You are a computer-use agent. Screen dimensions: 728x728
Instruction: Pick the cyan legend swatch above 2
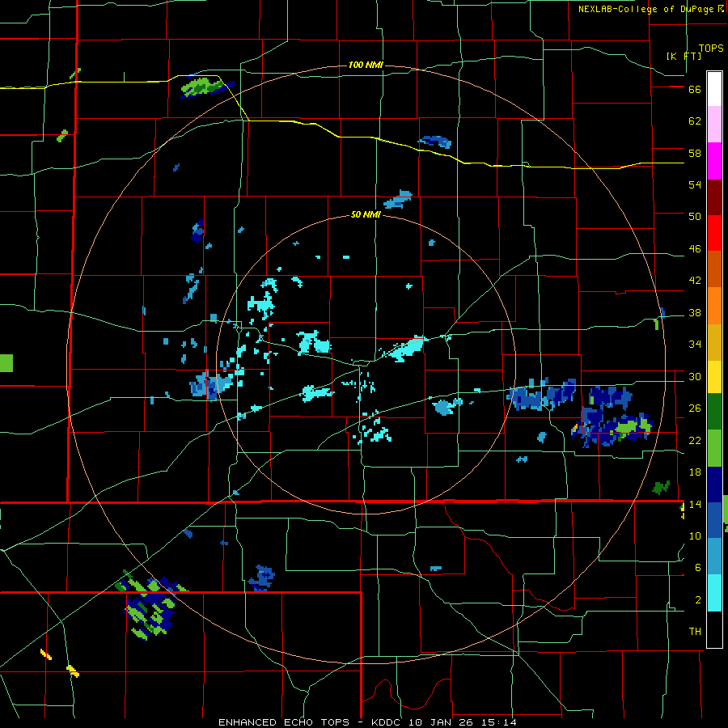[x=714, y=593]
